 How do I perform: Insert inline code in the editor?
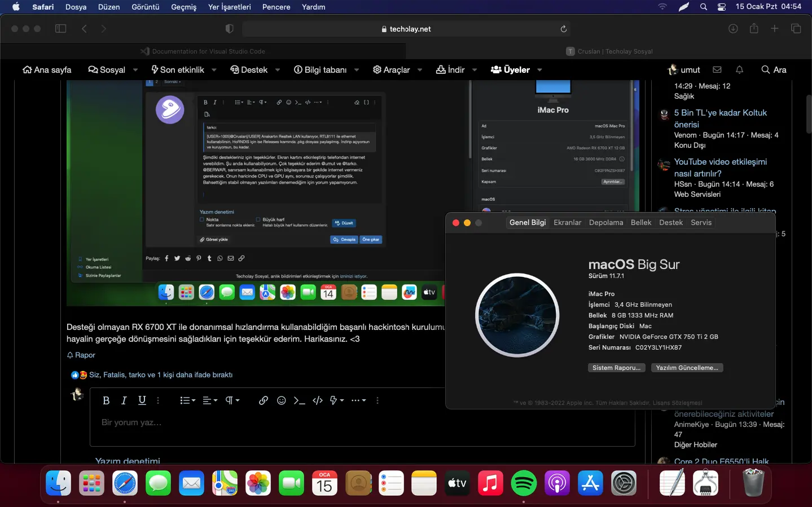tap(300, 400)
